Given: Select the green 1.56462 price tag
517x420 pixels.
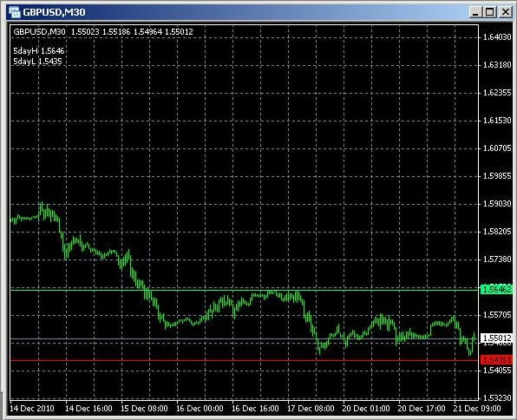Looking at the screenshot, I should (x=496, y=290).
